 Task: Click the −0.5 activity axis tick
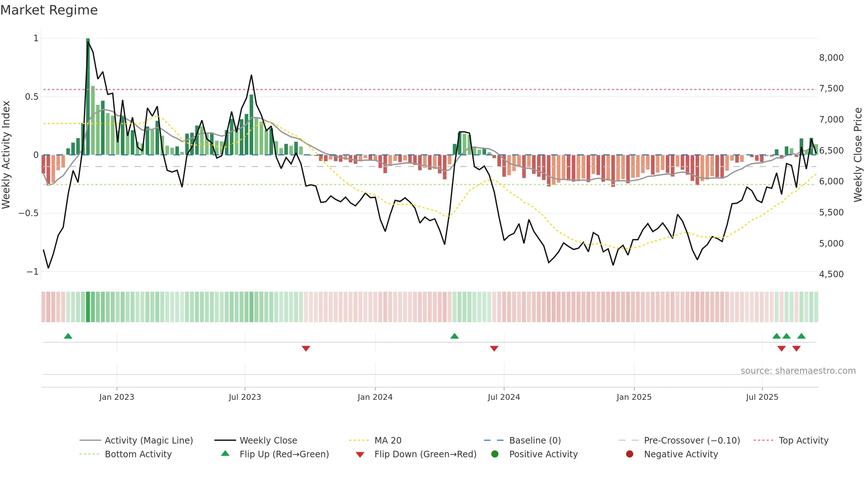[28, 213]
